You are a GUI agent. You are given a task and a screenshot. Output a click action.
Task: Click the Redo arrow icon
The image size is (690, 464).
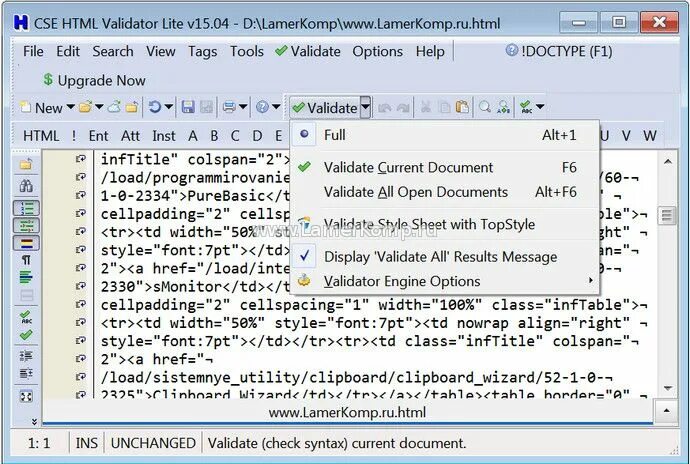[x=403, y=107]
